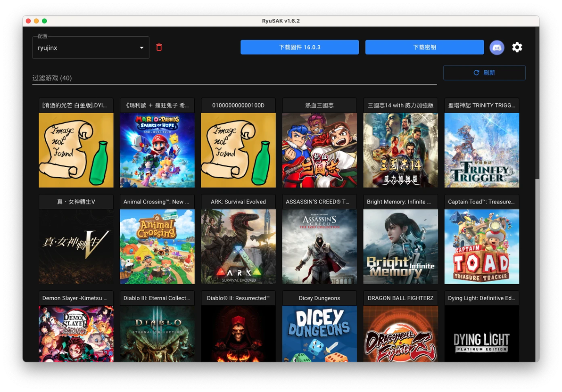Click the title text 熱血三國志
The height and width of the screenshot is (392, 562).
point(319,106)
